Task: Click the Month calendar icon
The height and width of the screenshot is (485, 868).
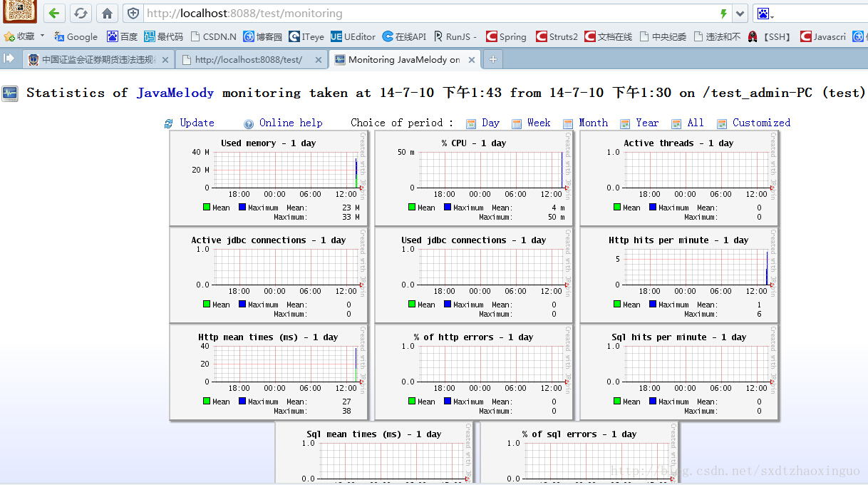Action: pos(568,123)
